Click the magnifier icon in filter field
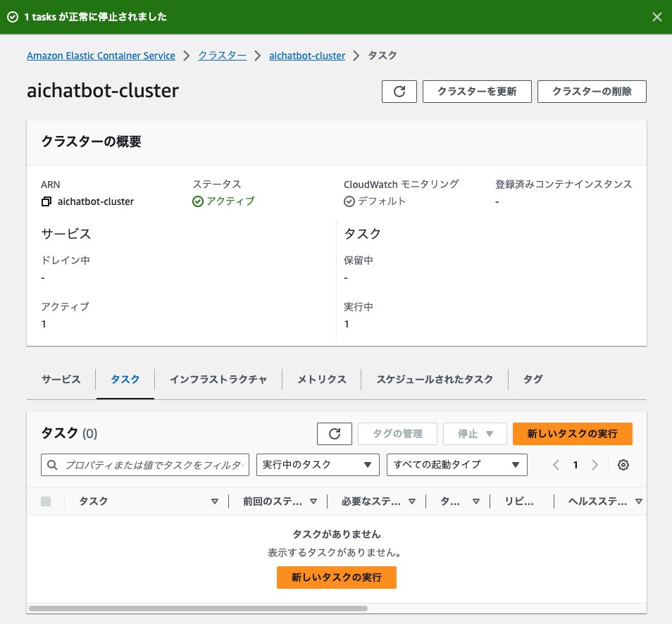 (52, 465)
